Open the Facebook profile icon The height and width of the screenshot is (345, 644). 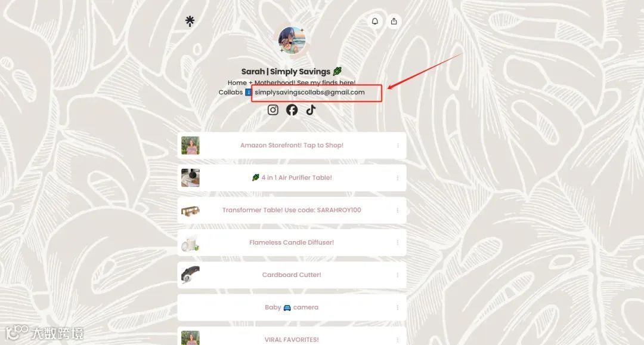[x=292, y=110]
